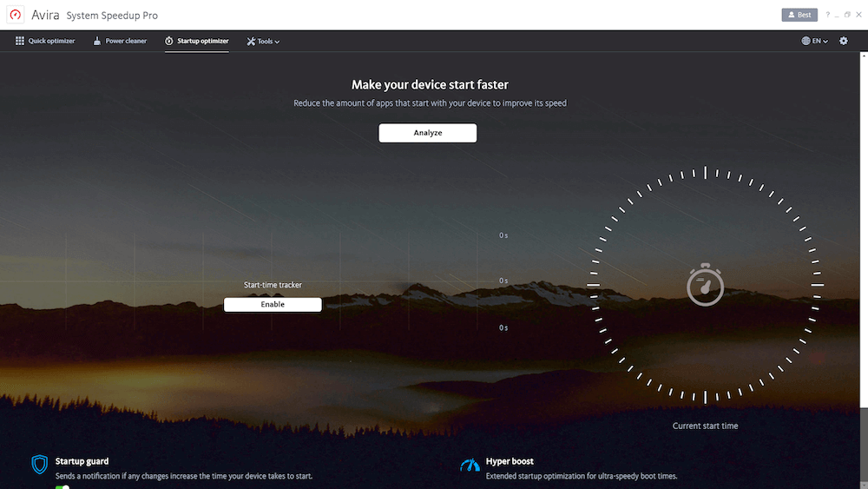
Task: Toggle the Startup guard switch
Action: [x=62, y=486]
